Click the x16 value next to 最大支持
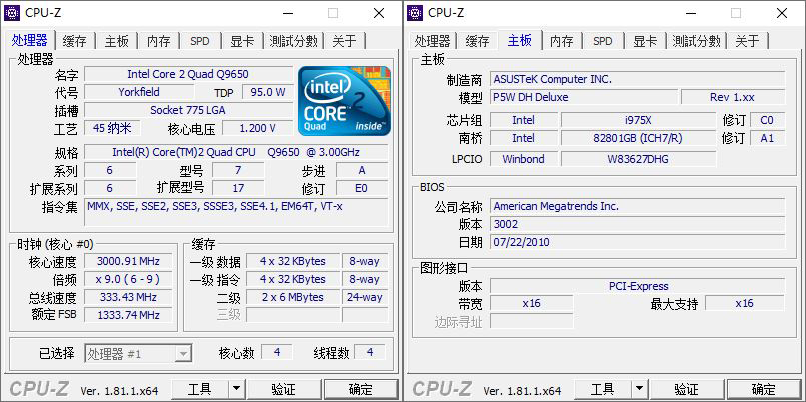The width and height of the screenshot is (806, 402). [745, 303]
